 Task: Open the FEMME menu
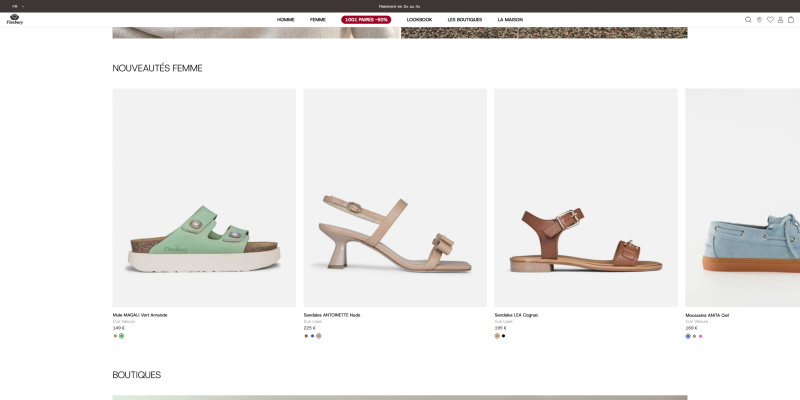[x=318, y=19]
